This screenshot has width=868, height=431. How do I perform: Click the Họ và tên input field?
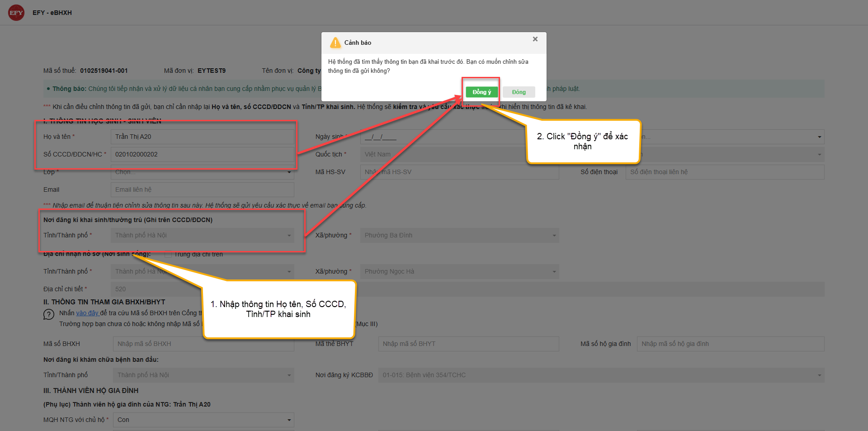point(202,137)
